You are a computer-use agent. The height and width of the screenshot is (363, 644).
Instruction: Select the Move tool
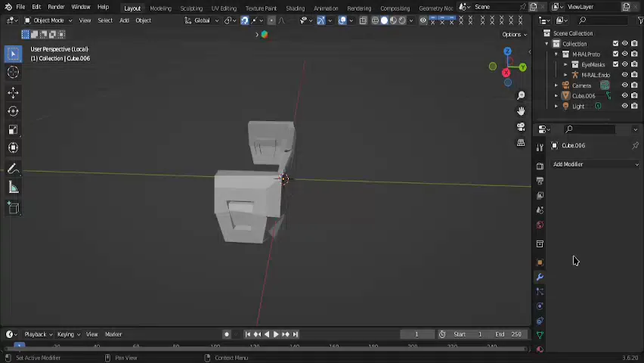coord(13,92)
